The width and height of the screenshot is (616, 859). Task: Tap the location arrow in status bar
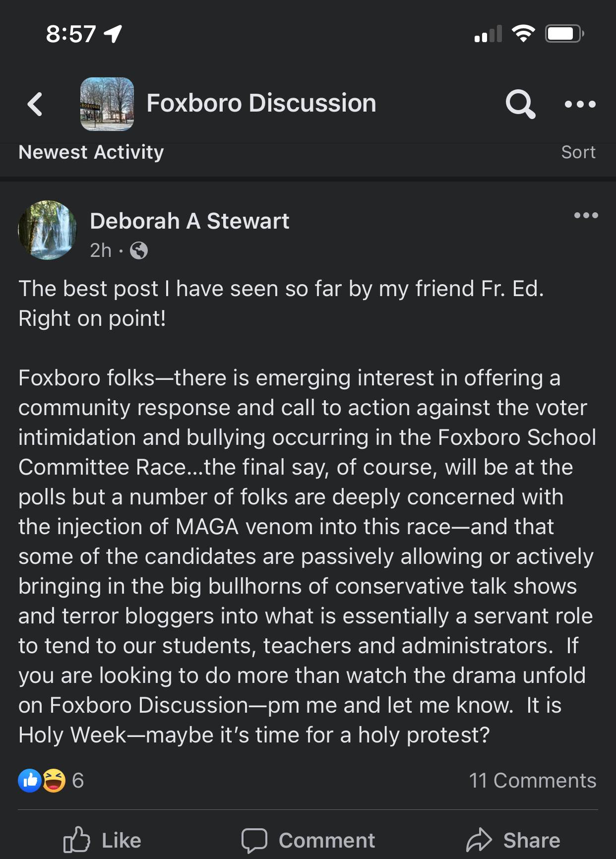click(113, 34)
